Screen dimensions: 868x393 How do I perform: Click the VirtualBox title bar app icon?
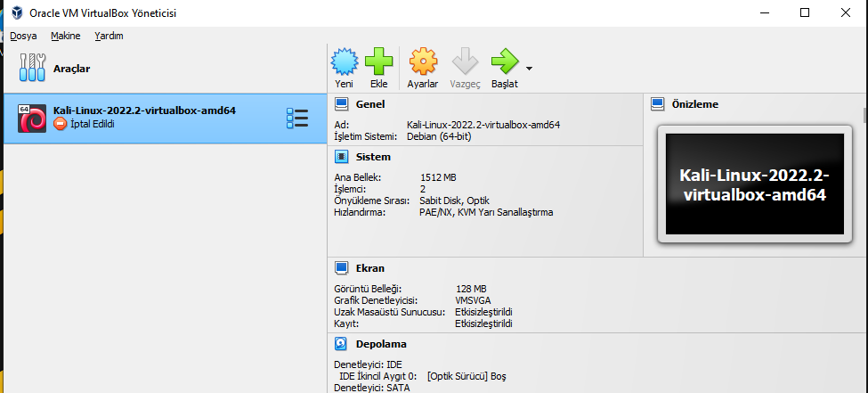point(17,12)
